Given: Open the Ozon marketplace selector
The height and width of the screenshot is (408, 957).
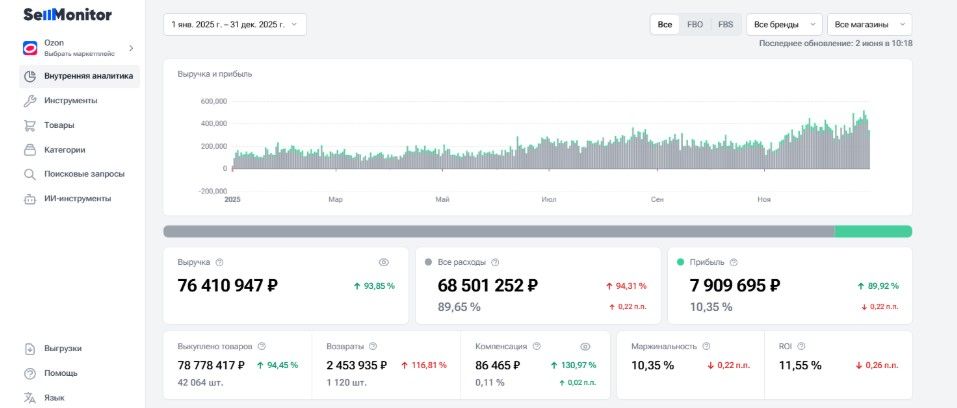Looking at the screenshot, I should pyautogui.click(x=79, y=48).
